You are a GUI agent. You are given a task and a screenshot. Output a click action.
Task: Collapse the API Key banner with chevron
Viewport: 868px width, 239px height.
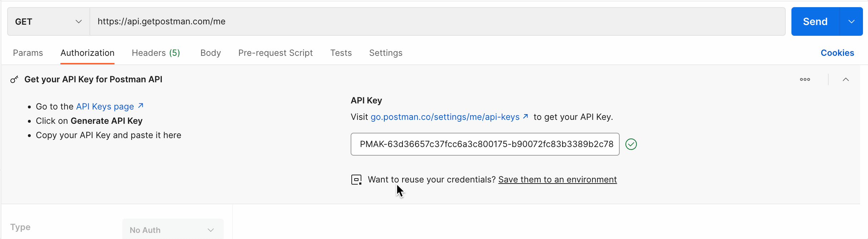point(845,79)
